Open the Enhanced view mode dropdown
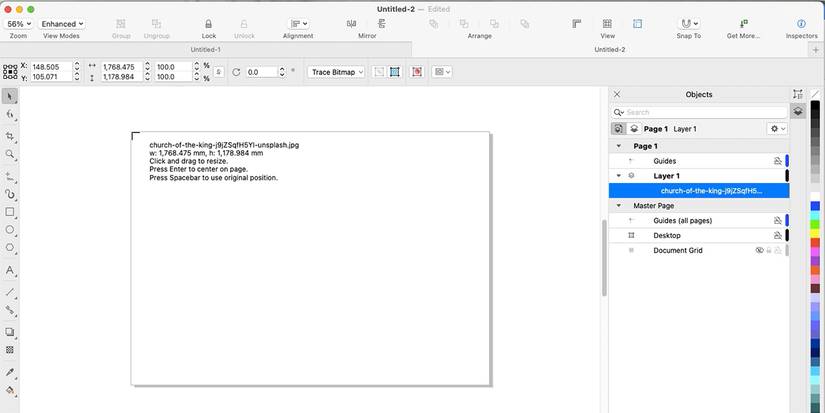The height and width of the screenshot is (413, 825). tap(63, 24)
